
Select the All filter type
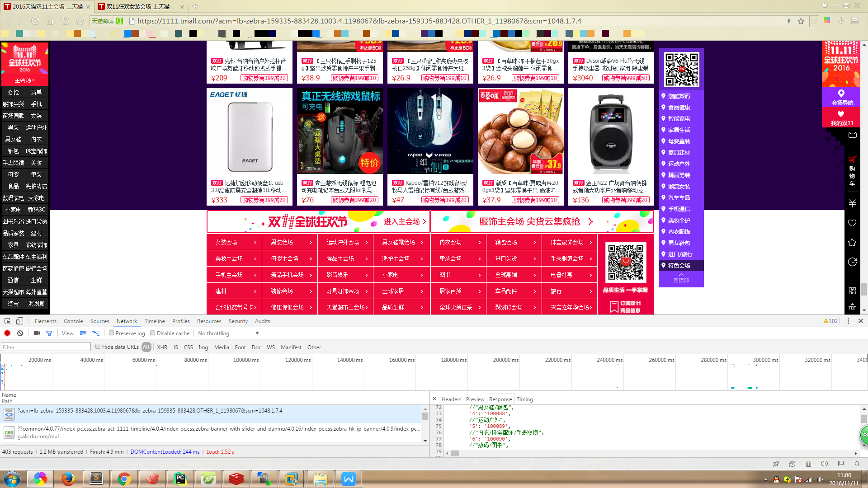[x=146, y=347]
